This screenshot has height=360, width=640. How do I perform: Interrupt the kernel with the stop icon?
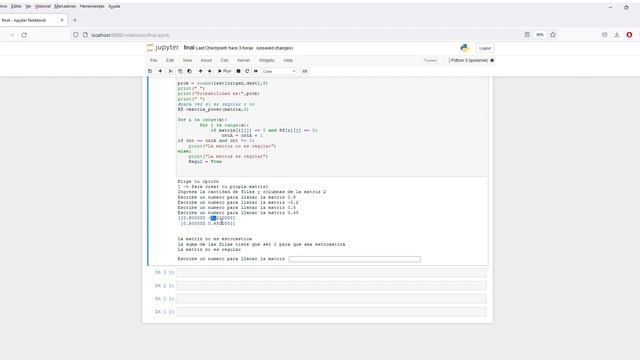point(238,71)
